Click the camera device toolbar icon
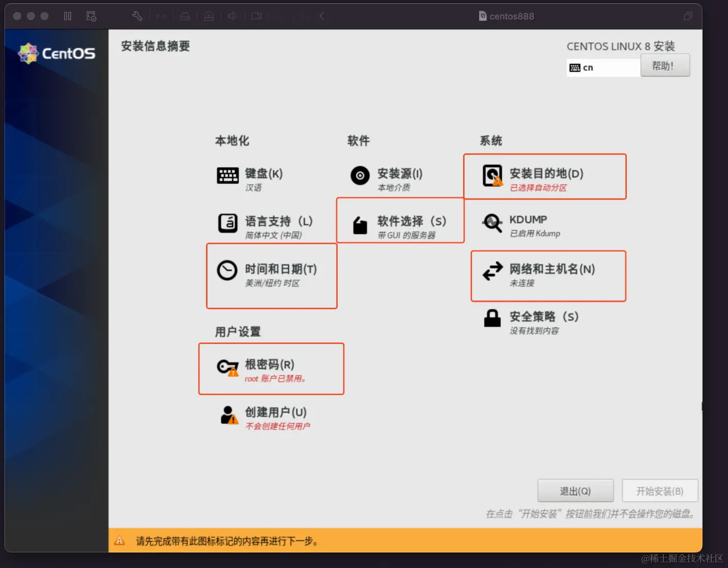This screenshot has width=728, height=568. (256, 16)
